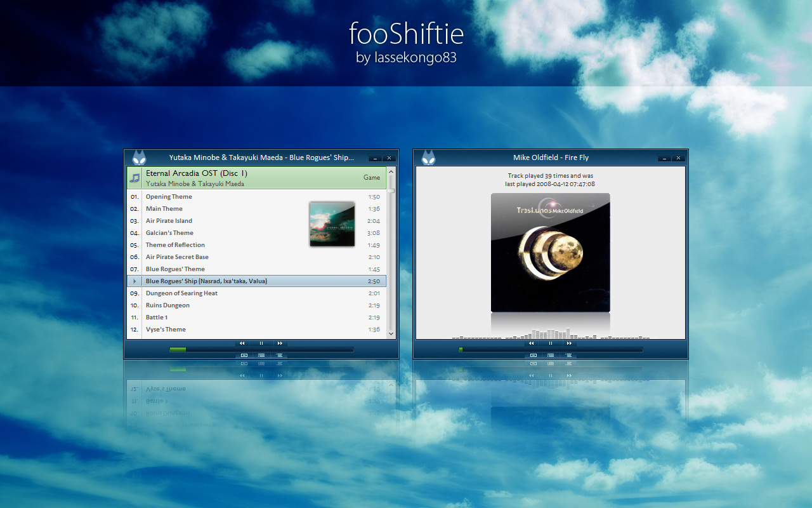The image size is (812, 508).
Task: Skip to next track in the playlist window
Action: [x=280, y=343]
